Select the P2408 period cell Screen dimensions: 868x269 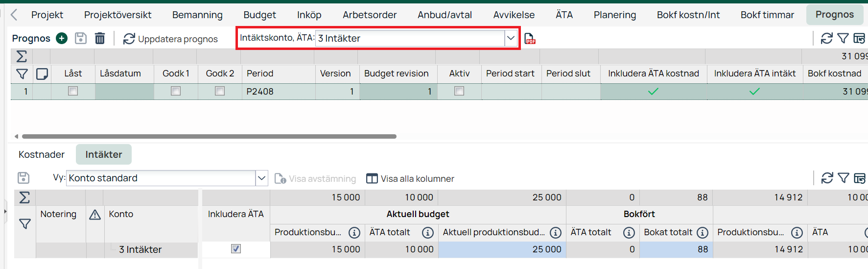[x=279, y=91]
